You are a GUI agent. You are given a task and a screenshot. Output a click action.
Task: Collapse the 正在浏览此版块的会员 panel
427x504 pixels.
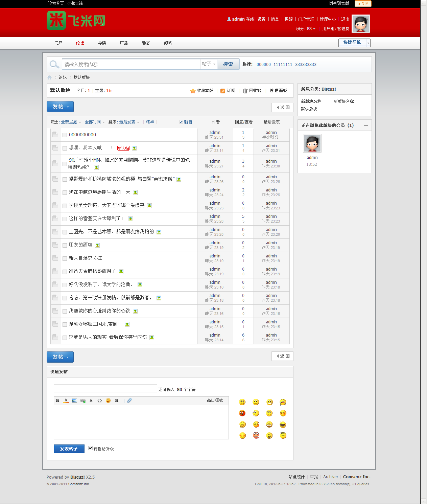pos(365,125)
